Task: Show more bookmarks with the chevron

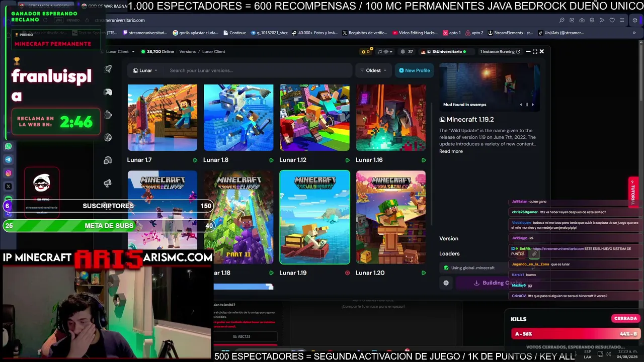Action: (x=634, y=33)
